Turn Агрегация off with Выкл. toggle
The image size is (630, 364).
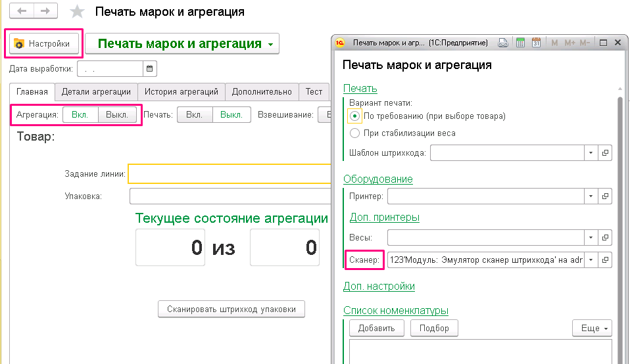pos(117,114)
